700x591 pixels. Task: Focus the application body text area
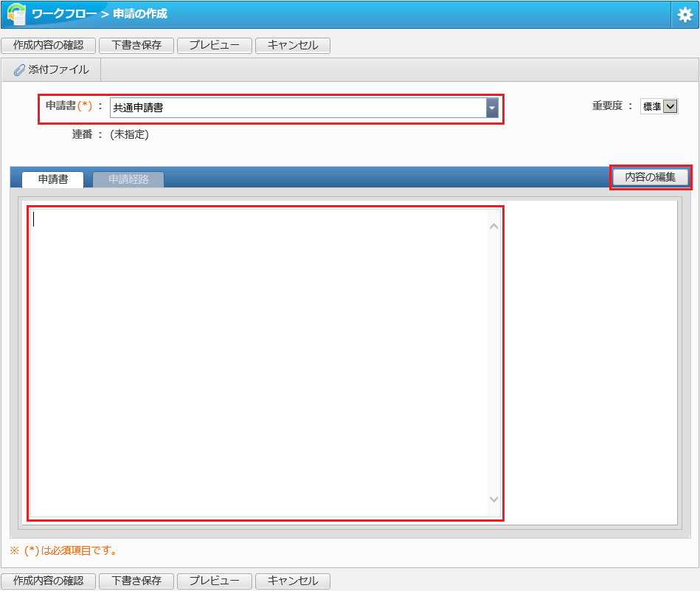point(260,363)
